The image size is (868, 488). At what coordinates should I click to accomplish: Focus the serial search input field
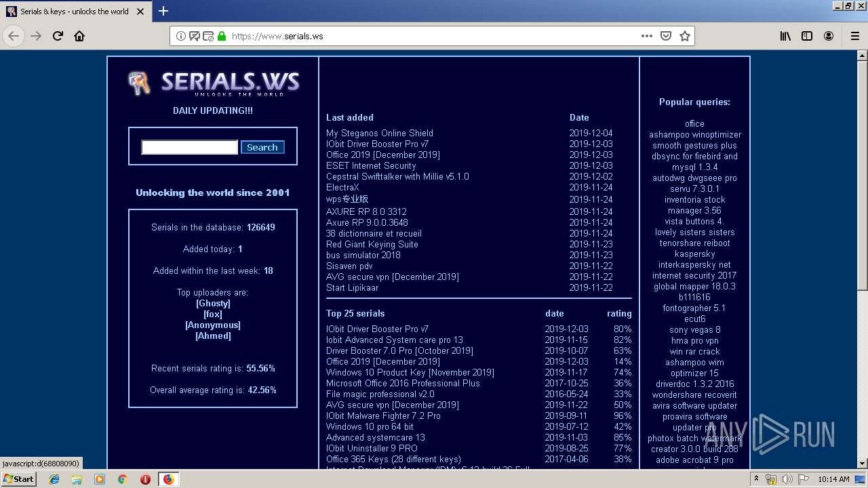click(189, 147)
